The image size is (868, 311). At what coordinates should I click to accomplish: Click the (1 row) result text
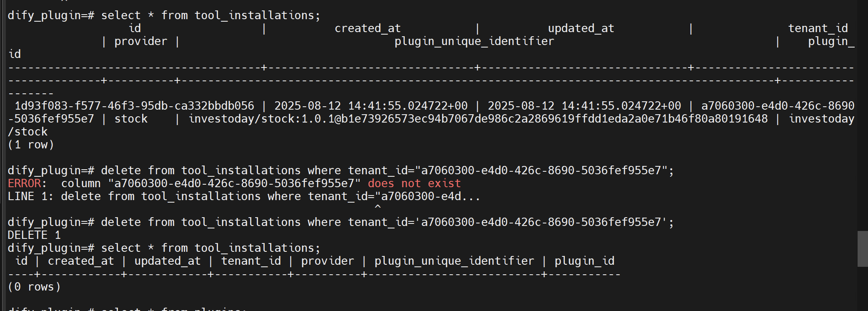[x=31, y=145]
